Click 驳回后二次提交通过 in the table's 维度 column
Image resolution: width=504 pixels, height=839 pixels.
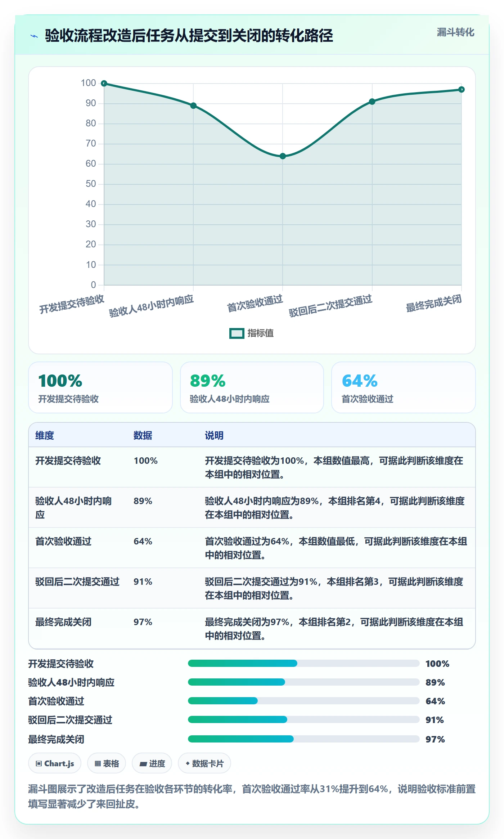coord(77,582)
